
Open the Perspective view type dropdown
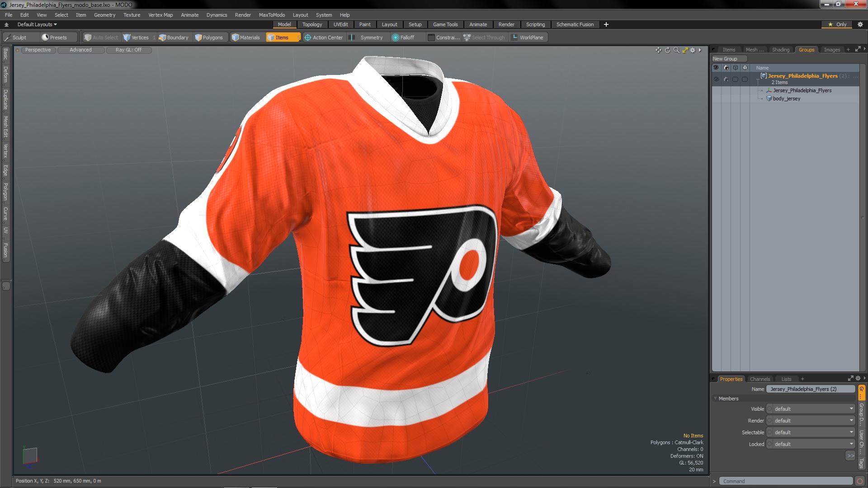pos(38,50)
